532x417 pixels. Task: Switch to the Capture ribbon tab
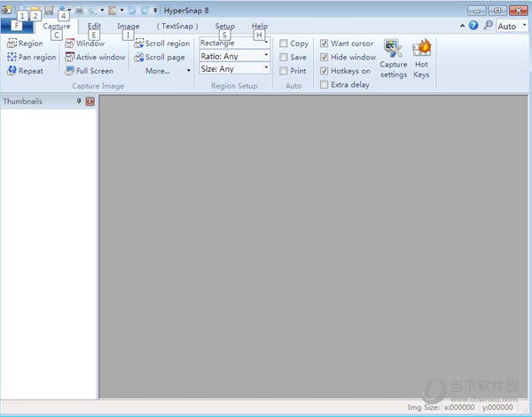(x=57, y=26)
